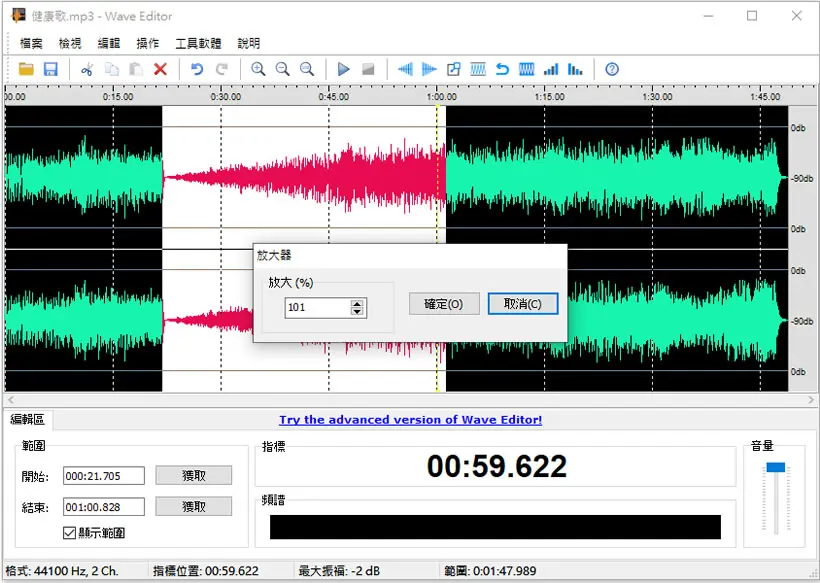This screenshot has width=820, height=583.
Task: Click the 開始 start time input field
Action: [104, 476]
